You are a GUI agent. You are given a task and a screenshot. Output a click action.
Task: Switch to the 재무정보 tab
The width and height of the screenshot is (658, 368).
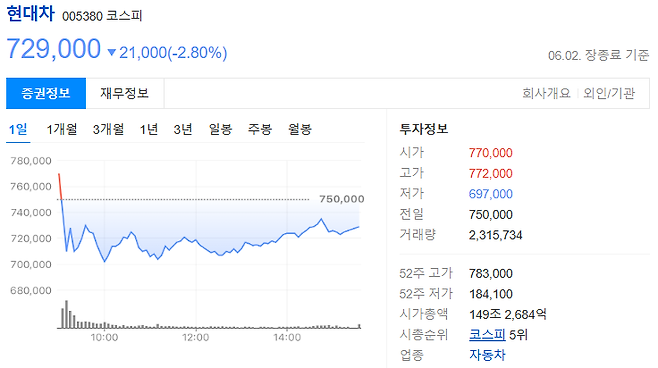click(125, 93)
